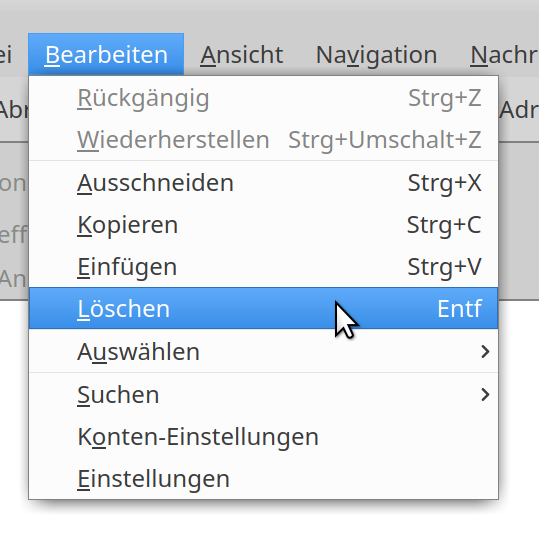Click the Entf shortcut label on Löschen
The image size is (539, 542).
click(x=459, y=308)
